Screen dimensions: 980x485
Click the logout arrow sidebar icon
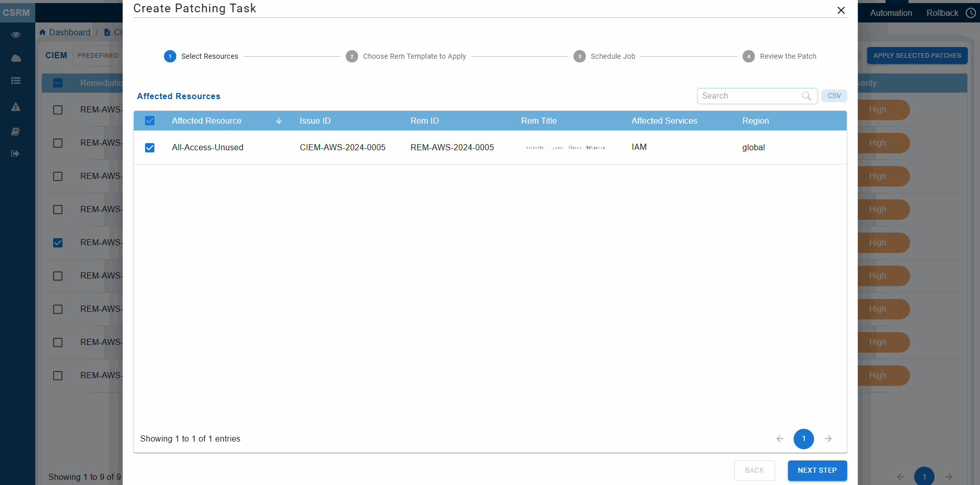(16, 154)
